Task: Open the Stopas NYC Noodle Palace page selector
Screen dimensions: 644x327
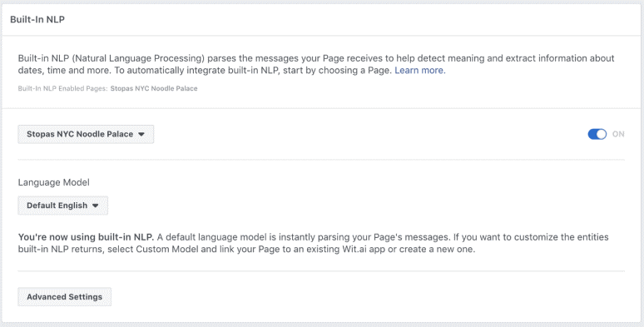Action: pos(86,134)
